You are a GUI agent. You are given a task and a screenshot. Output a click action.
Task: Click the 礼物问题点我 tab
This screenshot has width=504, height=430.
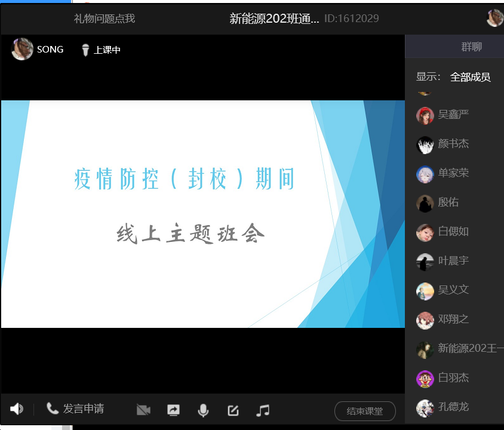pos(105,19)
